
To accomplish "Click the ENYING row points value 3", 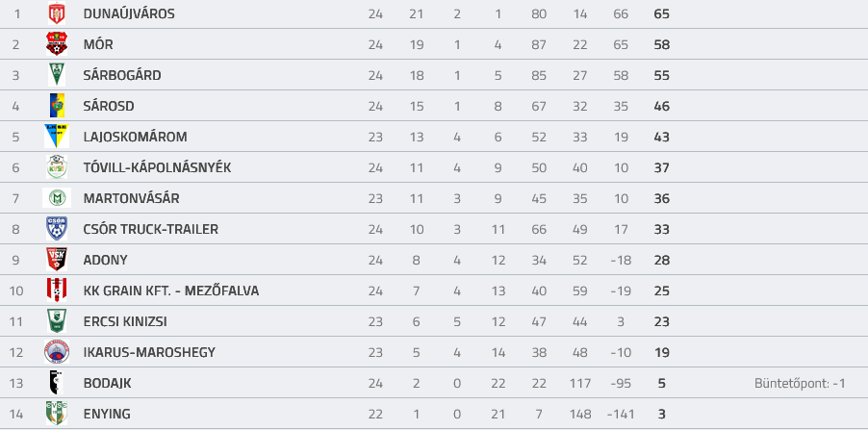I will pyautogui.click(x=661, y=414).
